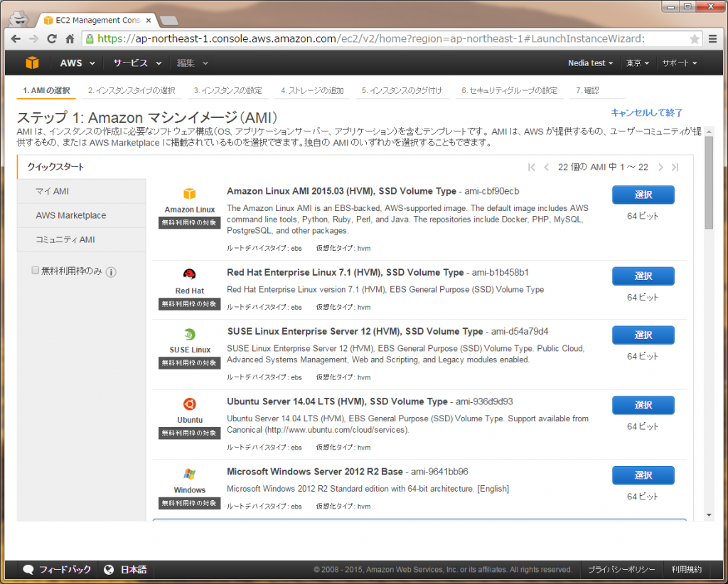Click the scrollbar down arrow

tap(709, 515)
